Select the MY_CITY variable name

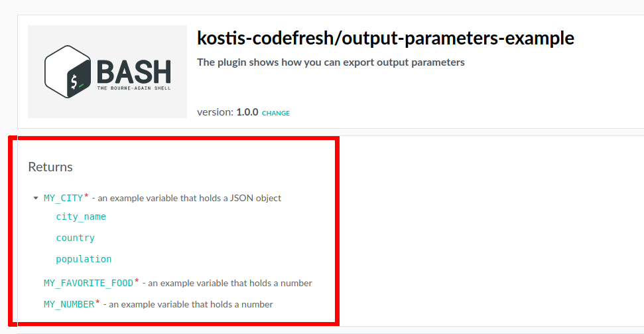click(63, 198)
